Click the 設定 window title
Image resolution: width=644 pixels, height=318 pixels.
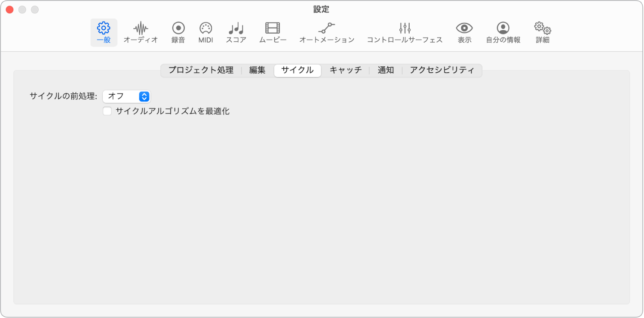(x=322, y=9)
